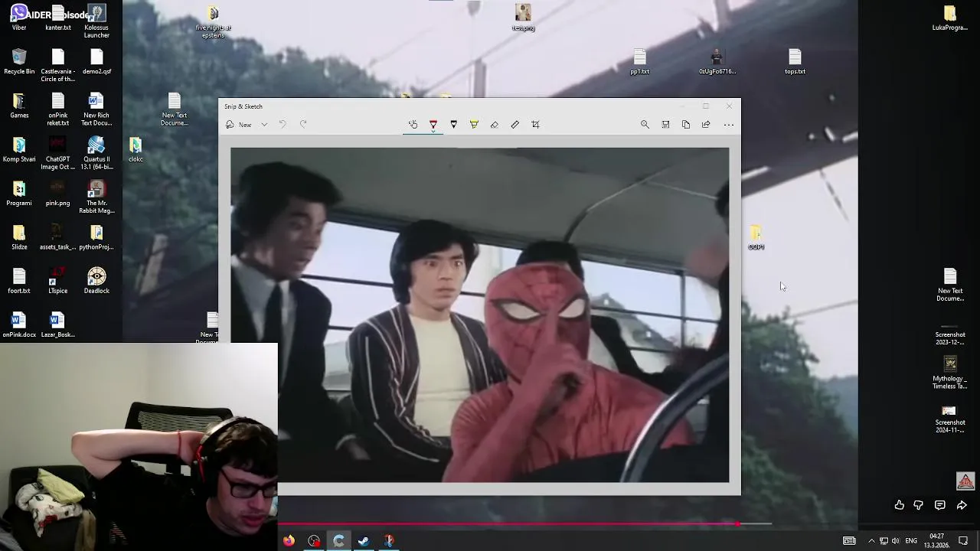980x551 pixels.
Task: Open the touch keyboard tray icon
Action: [849, 541]
